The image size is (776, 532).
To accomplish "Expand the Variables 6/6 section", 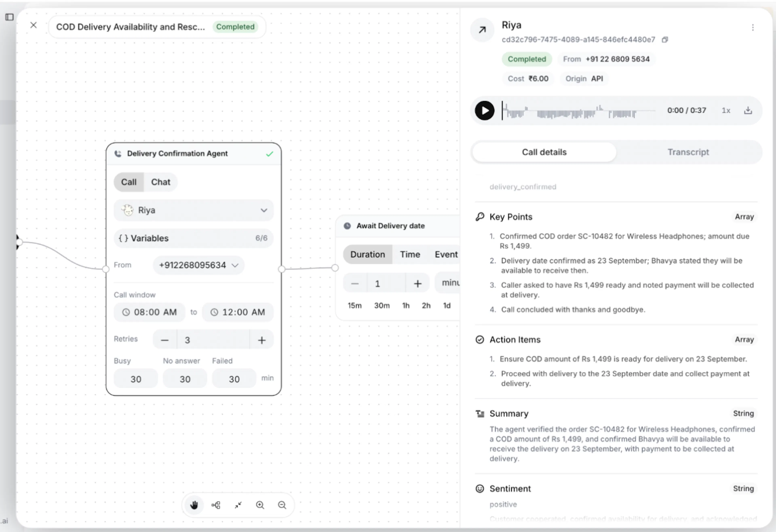I will (x=194, y=238).
